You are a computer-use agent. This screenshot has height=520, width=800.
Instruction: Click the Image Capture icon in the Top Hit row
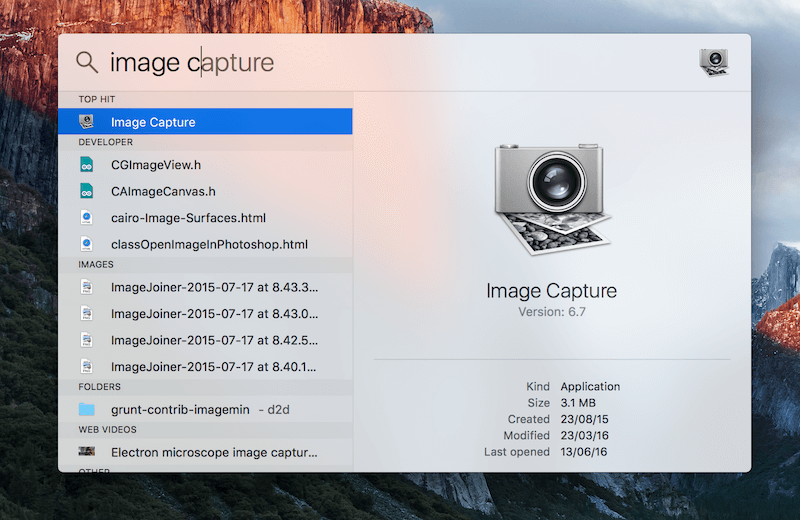click(87, 122)
